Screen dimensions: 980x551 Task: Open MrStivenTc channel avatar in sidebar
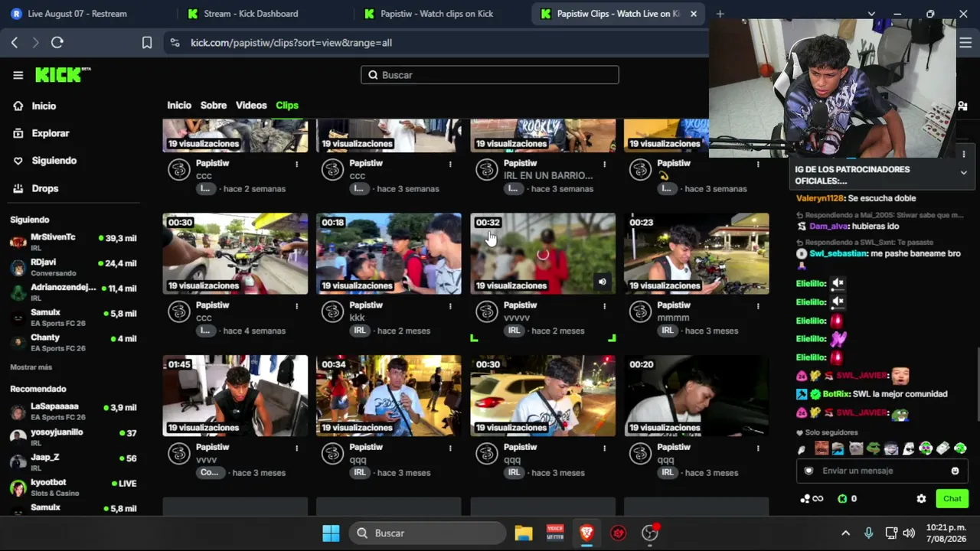point(18,242)
